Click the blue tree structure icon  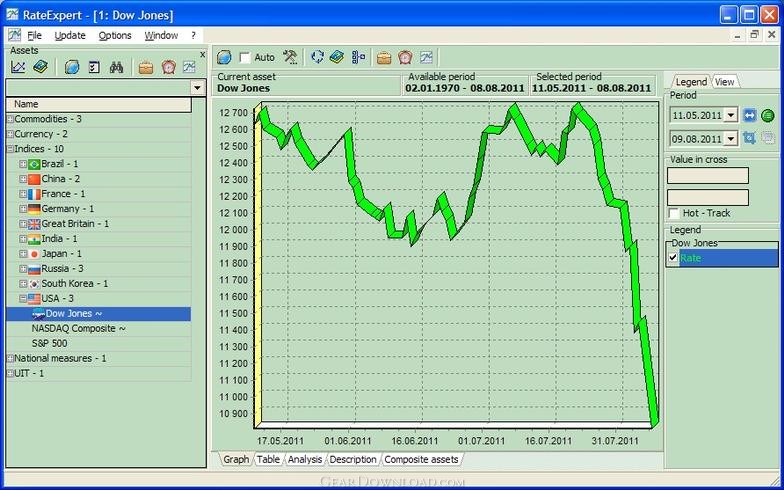coord(358,57)
